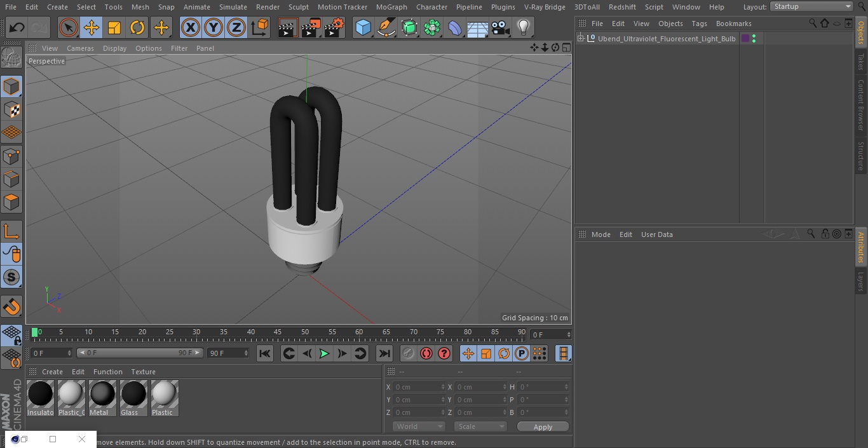
Task: Render to Picture Viewer
Action: click(311, 27)
